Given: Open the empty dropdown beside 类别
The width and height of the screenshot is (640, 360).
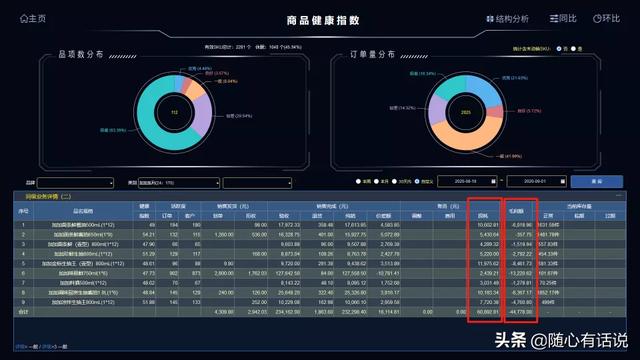Looking at the screenshot, I should click(x=257, y=183).
